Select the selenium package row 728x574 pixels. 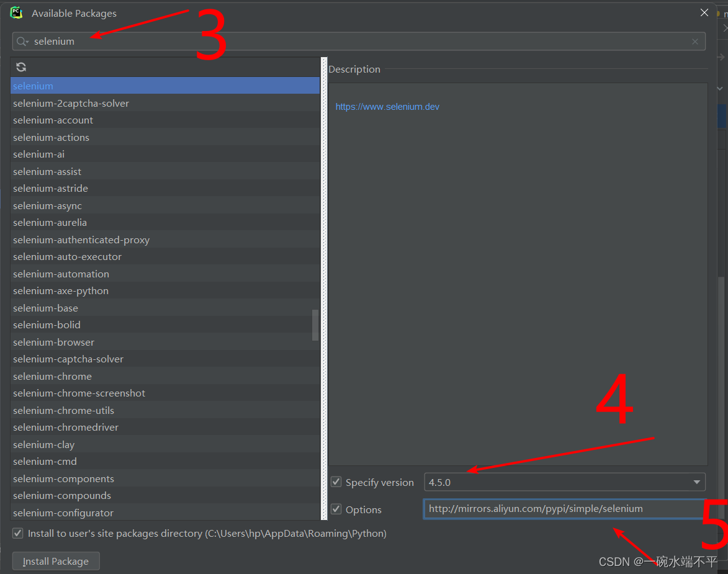click(x=165, y=86)
